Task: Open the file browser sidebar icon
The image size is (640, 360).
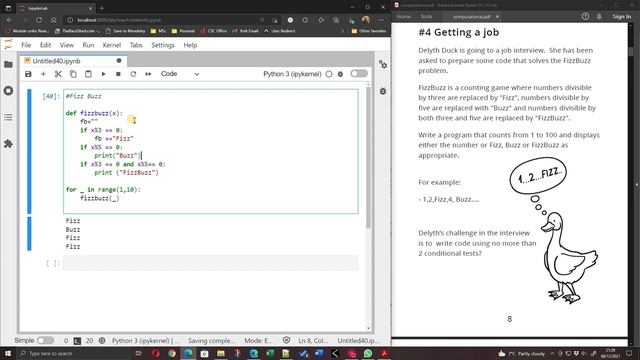Action: (8, 64)
